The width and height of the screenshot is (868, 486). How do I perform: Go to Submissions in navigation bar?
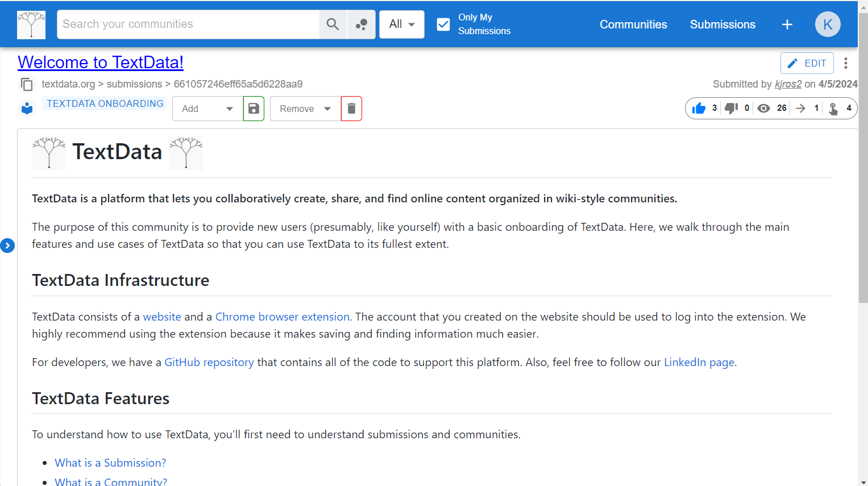tap(722, 24)
